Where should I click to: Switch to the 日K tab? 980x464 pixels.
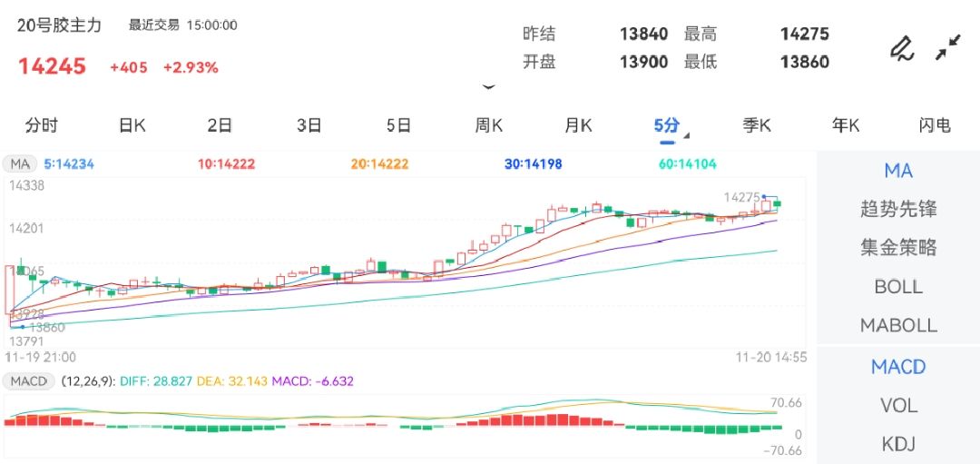[x=132, y=125]
